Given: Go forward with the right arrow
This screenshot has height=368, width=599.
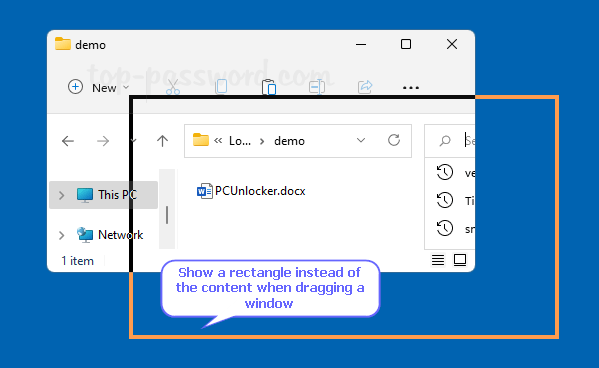Looking at the screenshot, I should pos(103,141).
